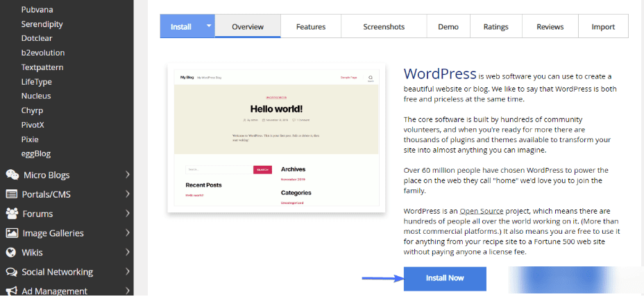This screenshot has width=644, height=299.
Task: Select Serendipity in the sidebar
Action: click(42, 24)
